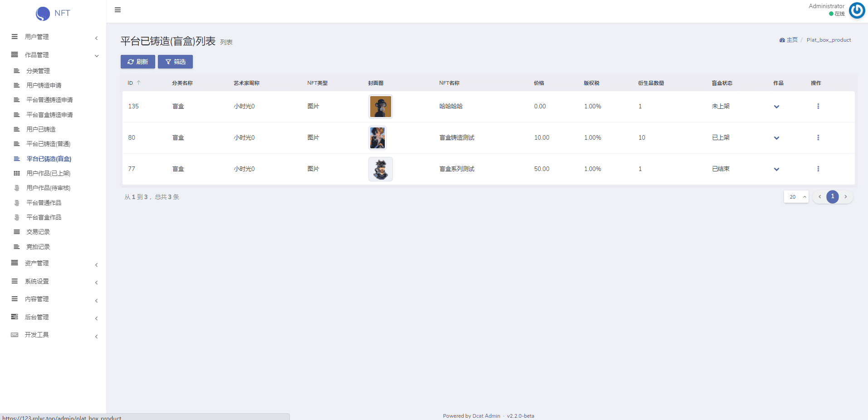Image resolution: width=868 pixels, height=420 pixels.
Task: Open 平台盲盒铸造申请 in the sidebar
Action: (49, 115)
